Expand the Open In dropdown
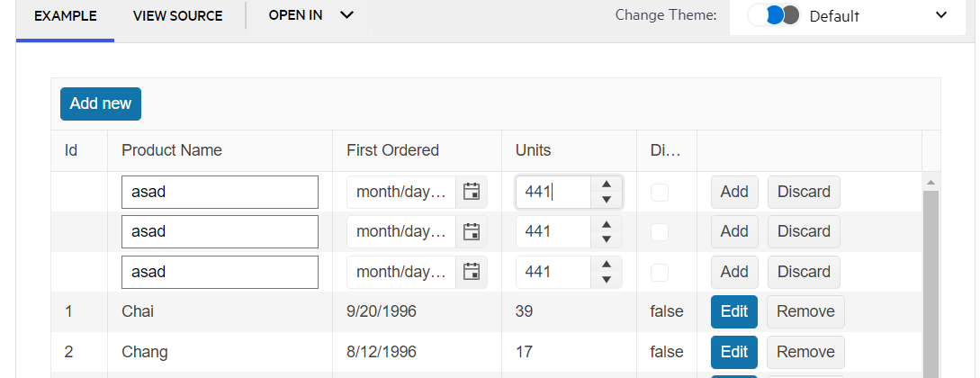Viewport: 980px width, 378px height. [310, 15]
